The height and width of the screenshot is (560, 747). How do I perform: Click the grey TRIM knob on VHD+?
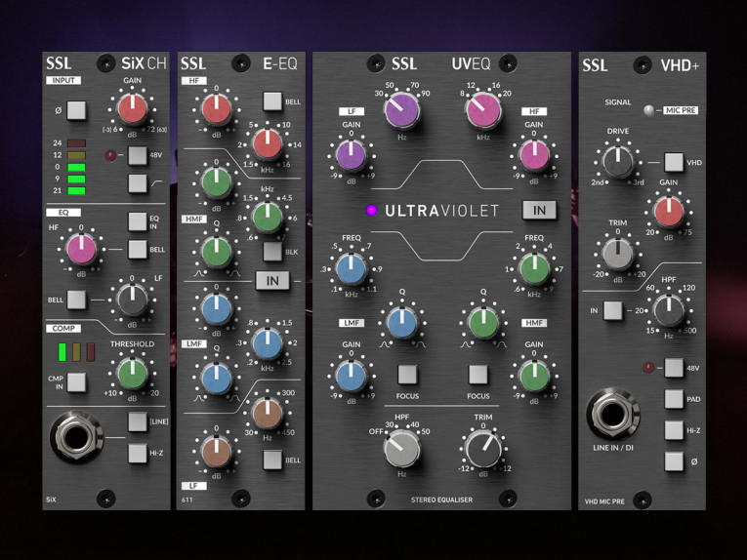(x=618, y=253)
